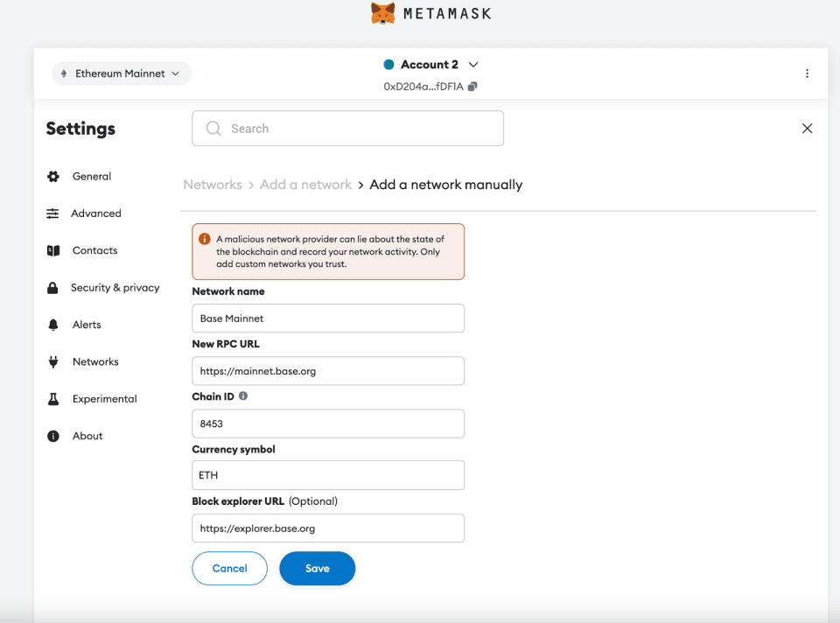Click the General gear icon
The height and width of the screenshot is (623, 840).
[x=53, y=177]
